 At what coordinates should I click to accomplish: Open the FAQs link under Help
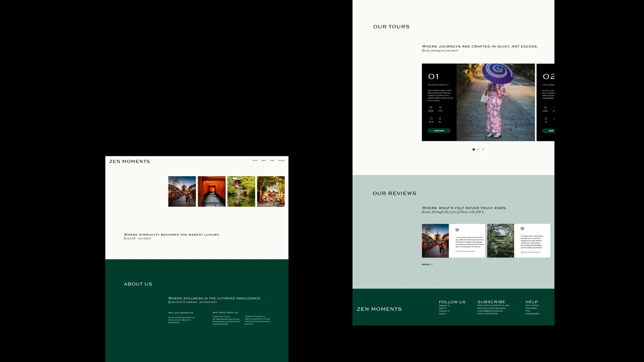tap(527, 311)
